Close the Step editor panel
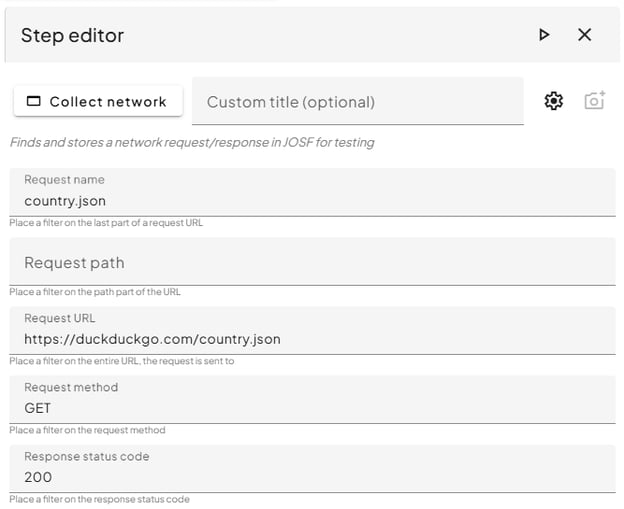This screenshot has height=509, width=624. click(x=585, y=35)
